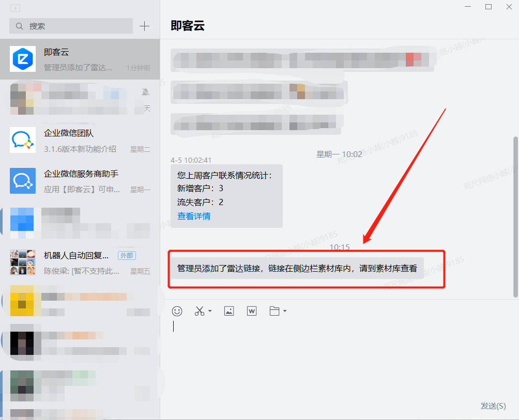Click the 4-5 10:02:41 timestamp

(191, 160)
